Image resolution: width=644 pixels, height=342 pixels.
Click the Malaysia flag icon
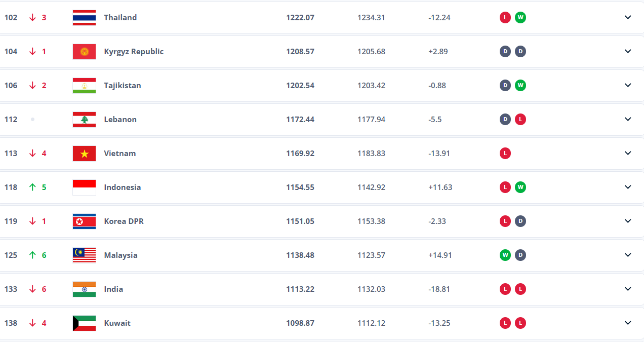[x=84, y=255]
